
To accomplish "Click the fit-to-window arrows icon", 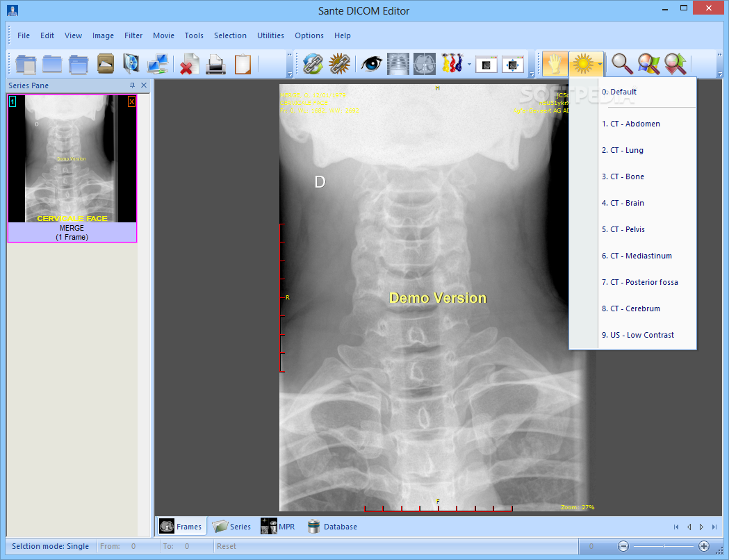I will coord(512,65).
